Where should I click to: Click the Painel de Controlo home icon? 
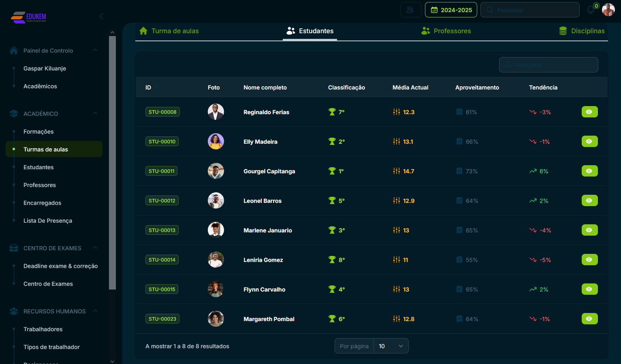tap(14, 51)
